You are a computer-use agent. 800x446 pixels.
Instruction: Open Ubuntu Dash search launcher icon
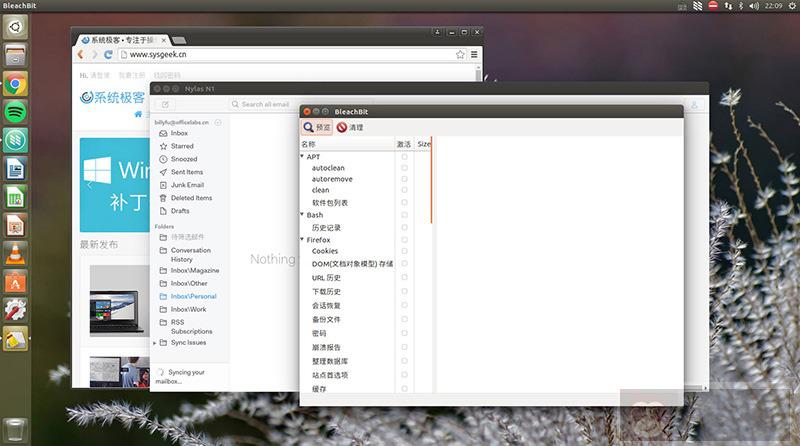tap(15, 27)
